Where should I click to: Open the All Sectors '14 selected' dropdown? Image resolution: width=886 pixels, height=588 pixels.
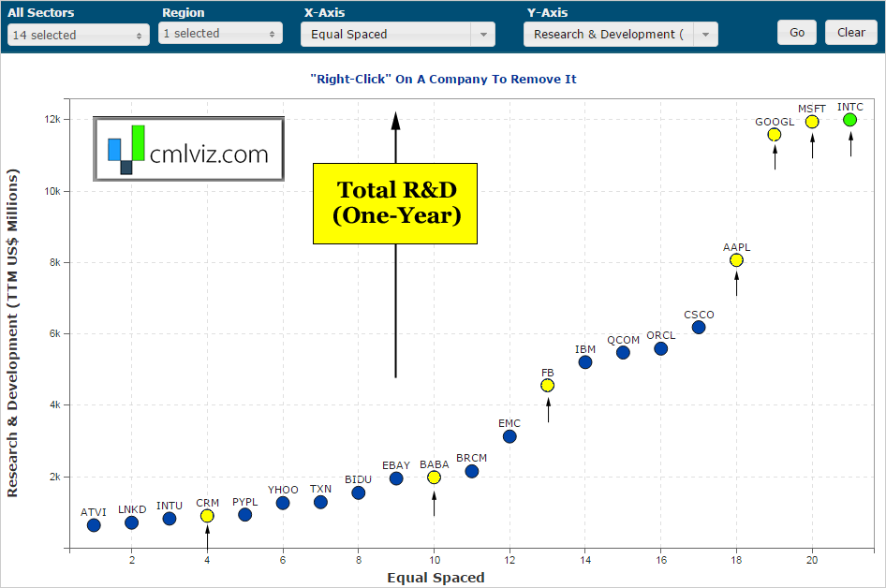79,35
